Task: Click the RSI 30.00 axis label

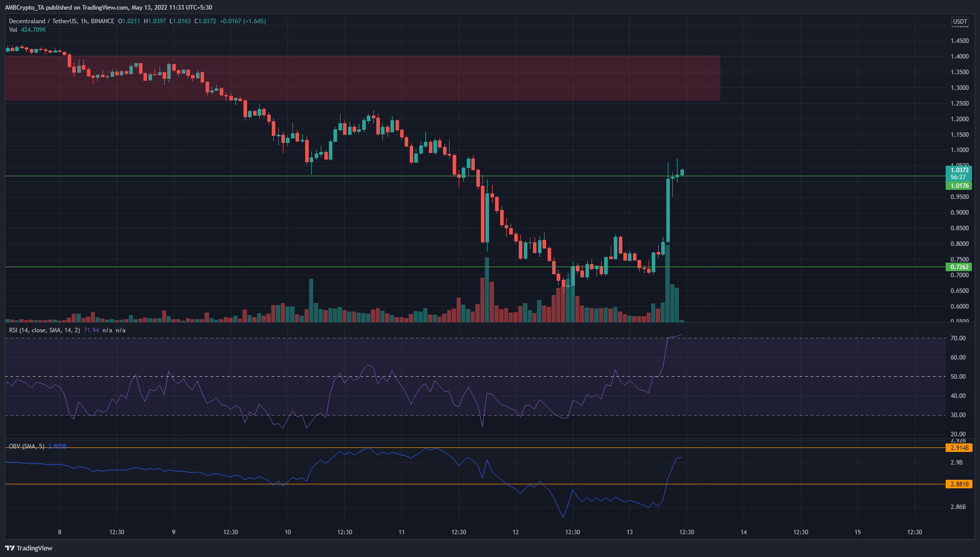Action: [x=958, y=415]
